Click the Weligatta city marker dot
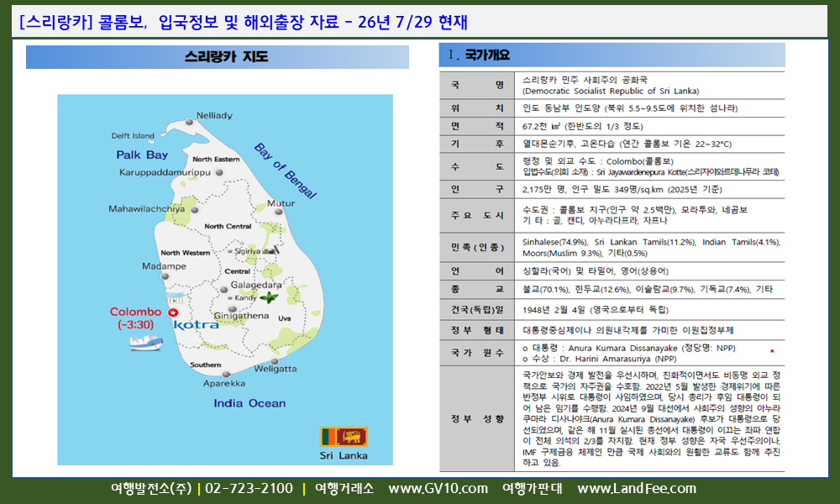Image resolution: width=840 pixels, height=504 pixels. pos(275,361)
